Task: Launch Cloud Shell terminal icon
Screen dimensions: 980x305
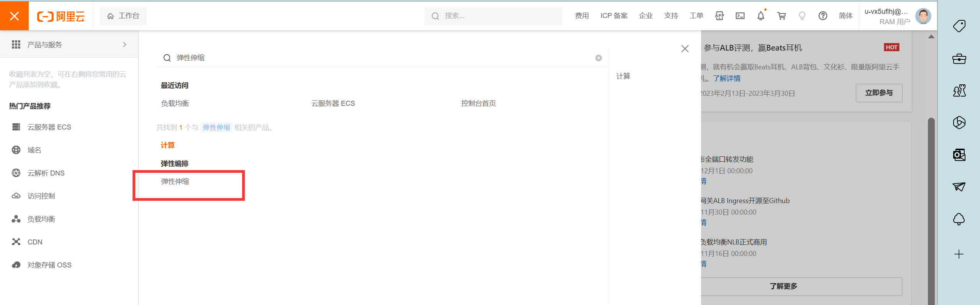Action: point(740,16)
